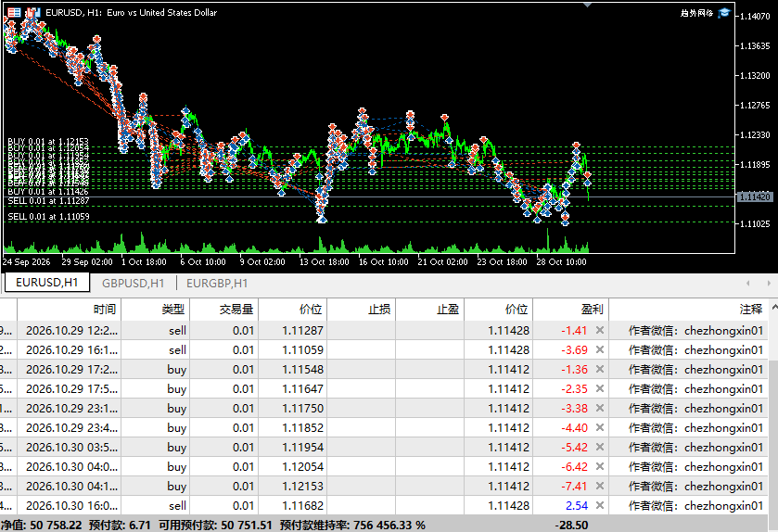Click the 1.14070 price axis label
The image size is (778, 532).
pos(755,17)
